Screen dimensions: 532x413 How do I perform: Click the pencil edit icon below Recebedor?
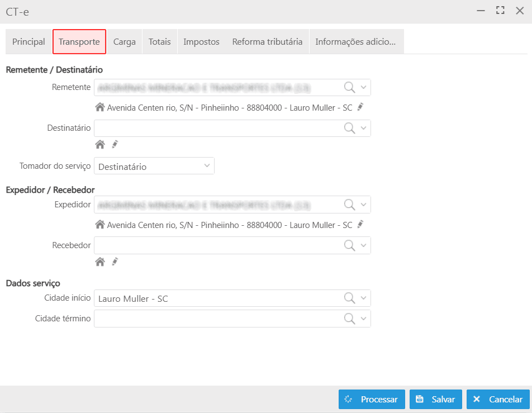[115, 262]
